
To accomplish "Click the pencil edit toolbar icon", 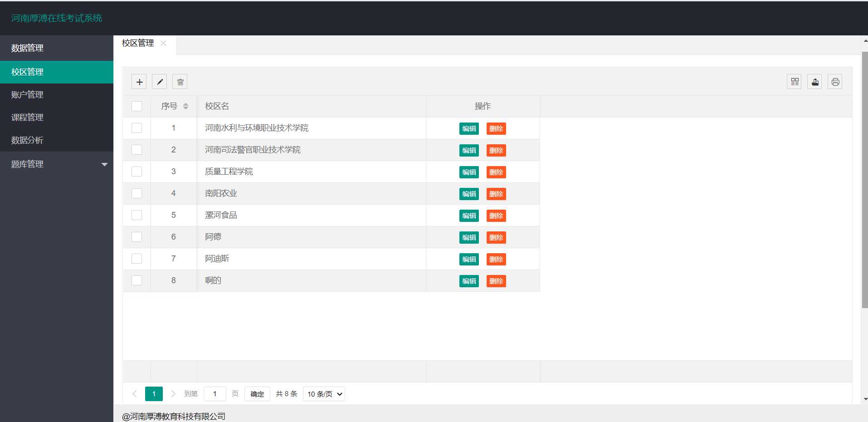I will coord(160,82).
